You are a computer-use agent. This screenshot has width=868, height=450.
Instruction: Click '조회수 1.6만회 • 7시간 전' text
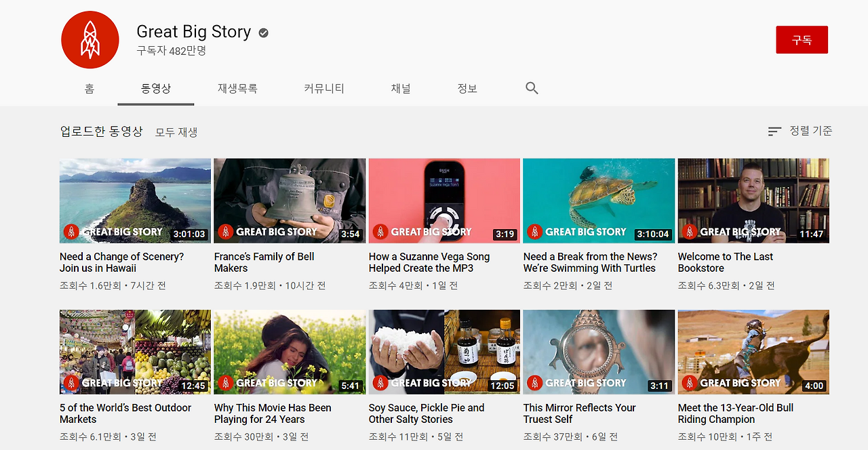pyautogui.click(x=113, y=286)
